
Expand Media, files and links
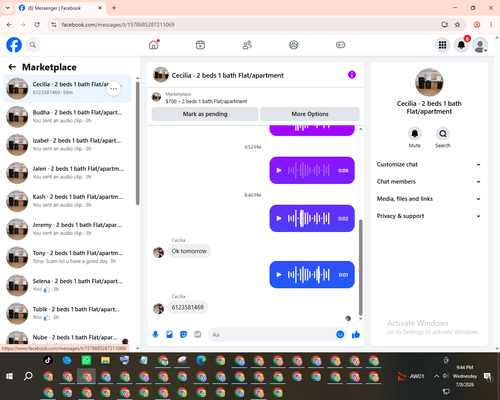429,199
